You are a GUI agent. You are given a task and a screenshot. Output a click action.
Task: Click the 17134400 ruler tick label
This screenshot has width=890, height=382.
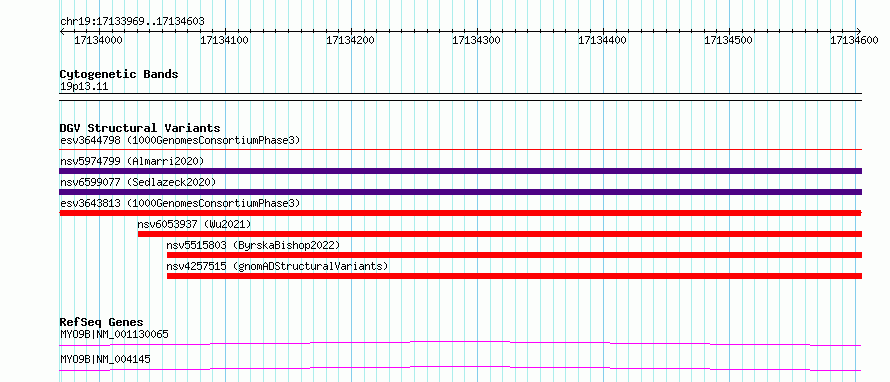(603, 40)
